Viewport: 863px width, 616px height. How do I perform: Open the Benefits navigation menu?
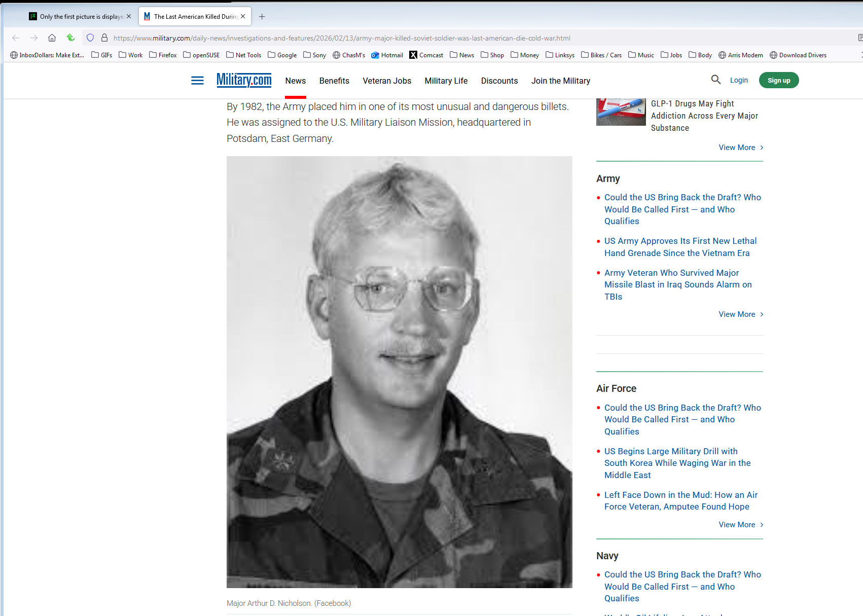334,81
